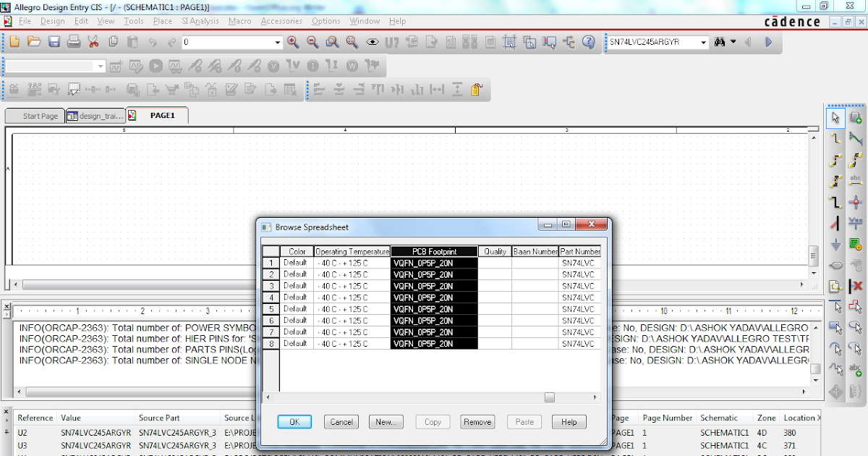Click the Open folder toolbar icon

tap(34, 42)
